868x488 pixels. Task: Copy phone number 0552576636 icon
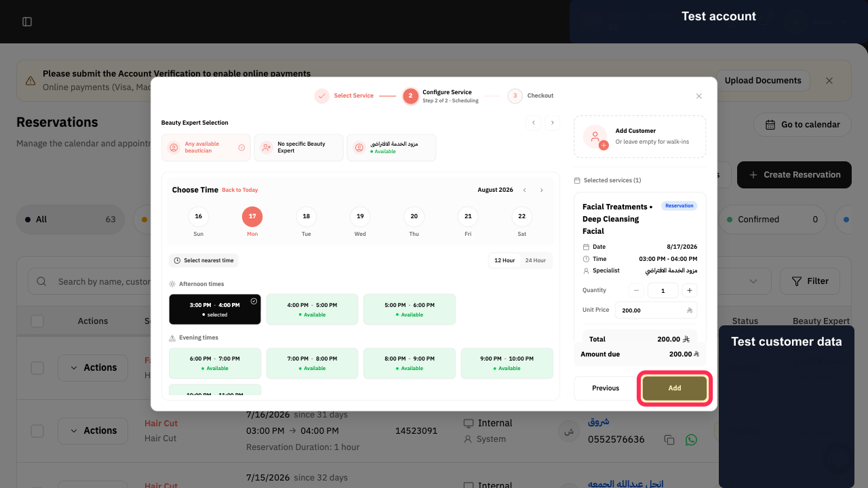point(669,440)
